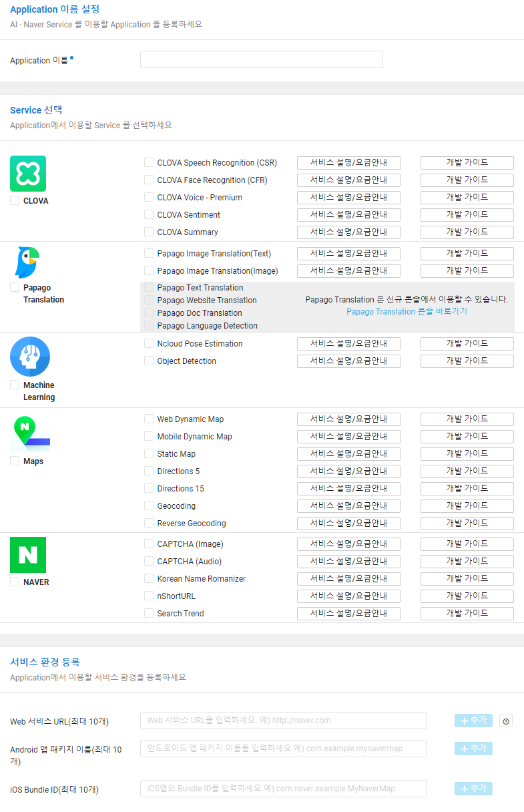Enable Ncloud Pose Estimation checkbox
The height and width of the screenshot is (812, 524).
coord(149,343)
